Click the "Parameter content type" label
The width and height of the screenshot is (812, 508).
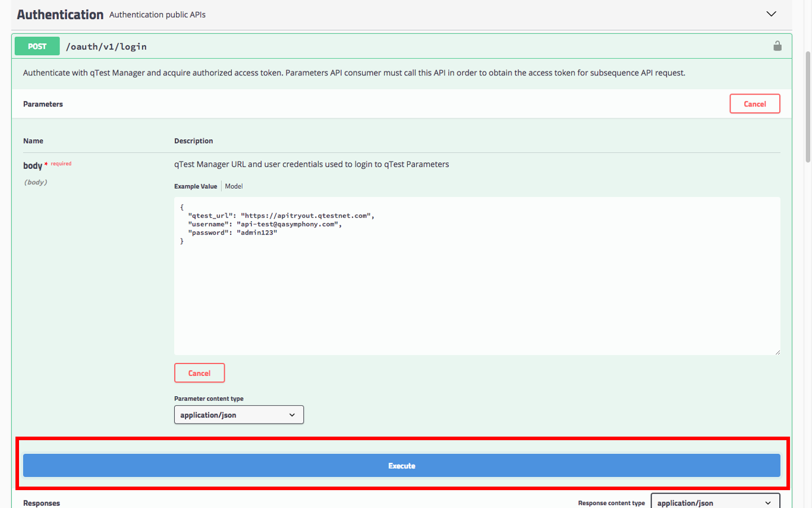coord(209,399)
